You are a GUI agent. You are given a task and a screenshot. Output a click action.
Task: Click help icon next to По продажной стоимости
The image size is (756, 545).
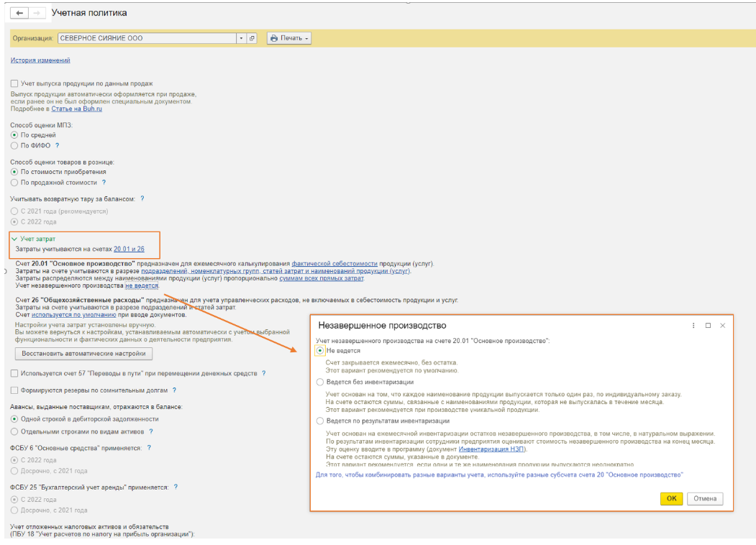pyautogui.click(x=104, y=183)
